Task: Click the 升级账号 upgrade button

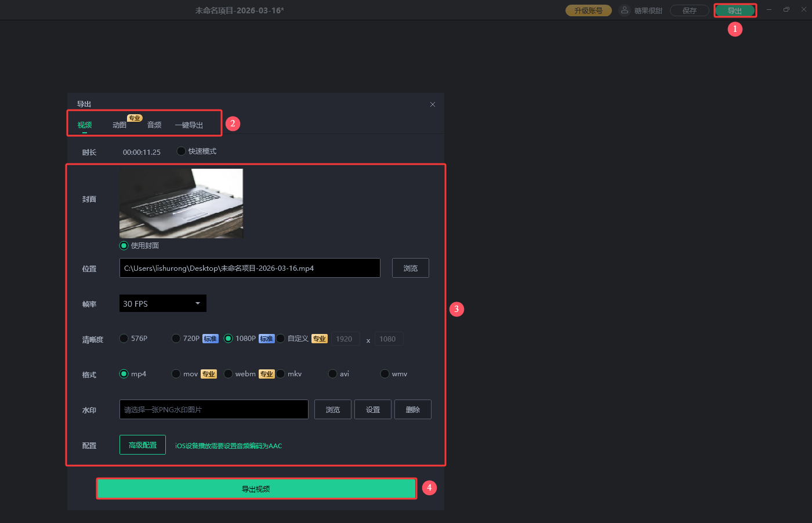Action: coord(588,10)
